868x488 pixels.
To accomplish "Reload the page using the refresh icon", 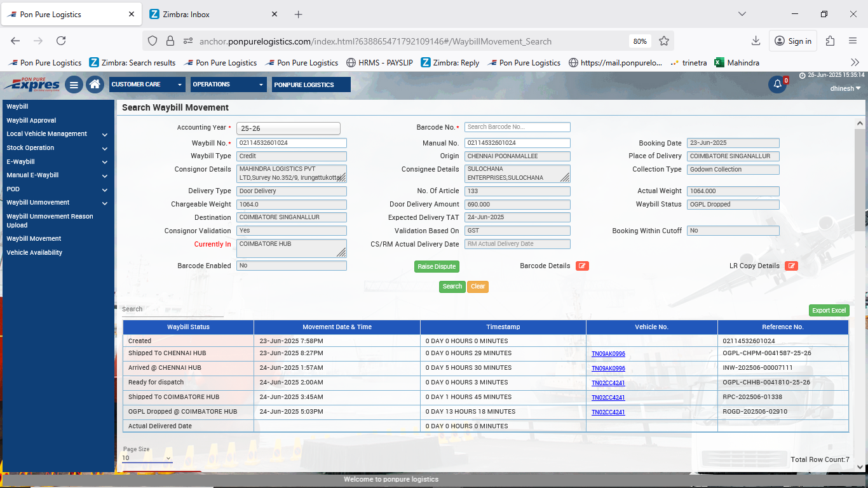I will [x=61, y=41].
